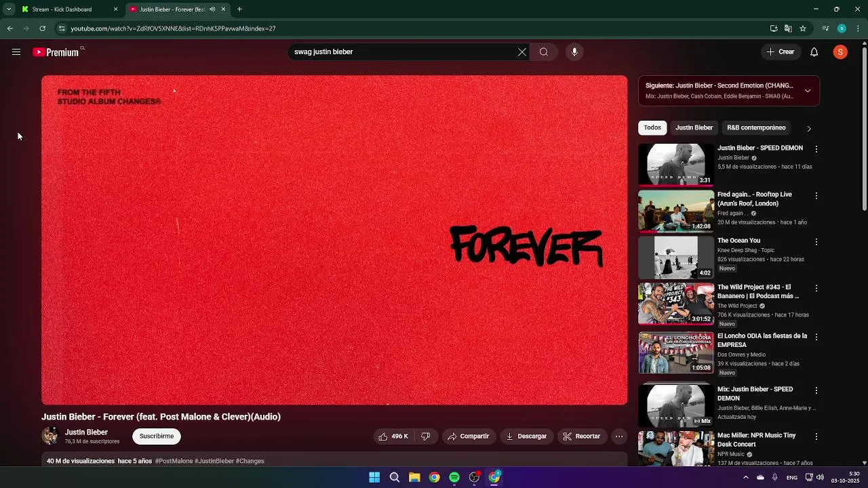Open Chrome tab search dropdown
Screen dimensions: 868x488
point(9,9)
